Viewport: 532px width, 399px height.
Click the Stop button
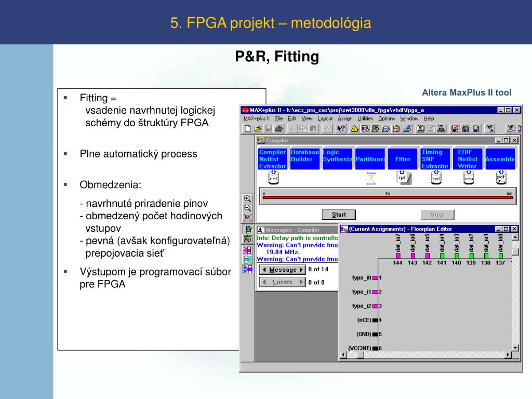(x=437, y=215)
